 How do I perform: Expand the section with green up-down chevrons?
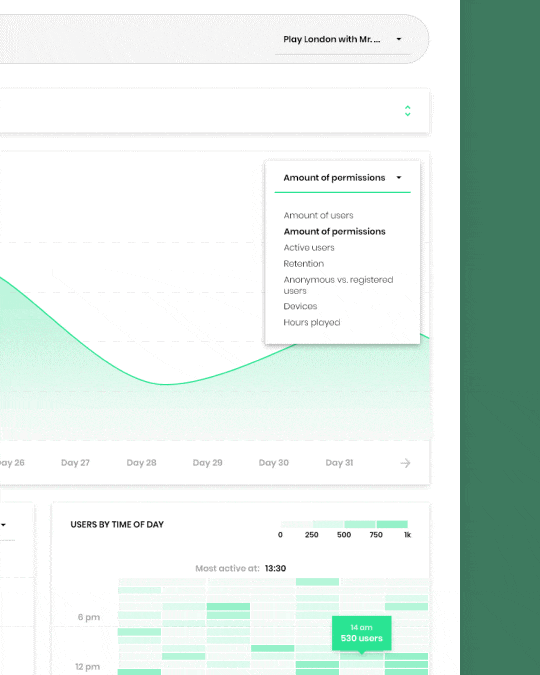click(x=407, y=111)
